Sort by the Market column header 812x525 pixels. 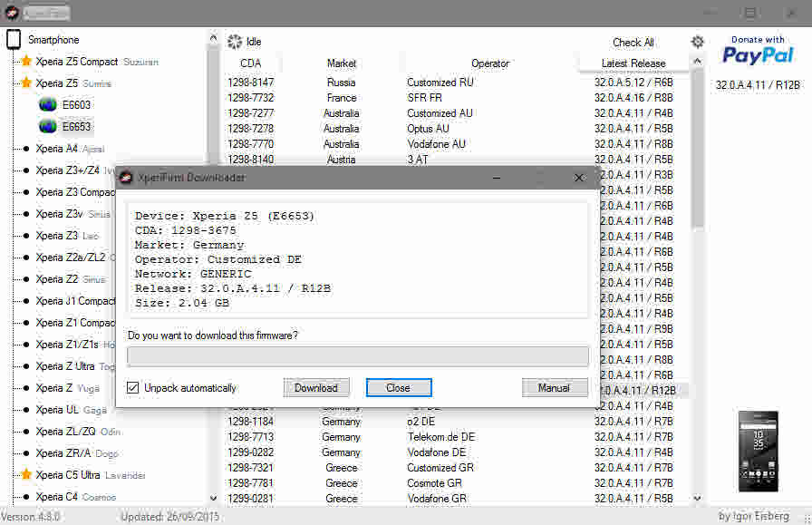coord(341,63)
